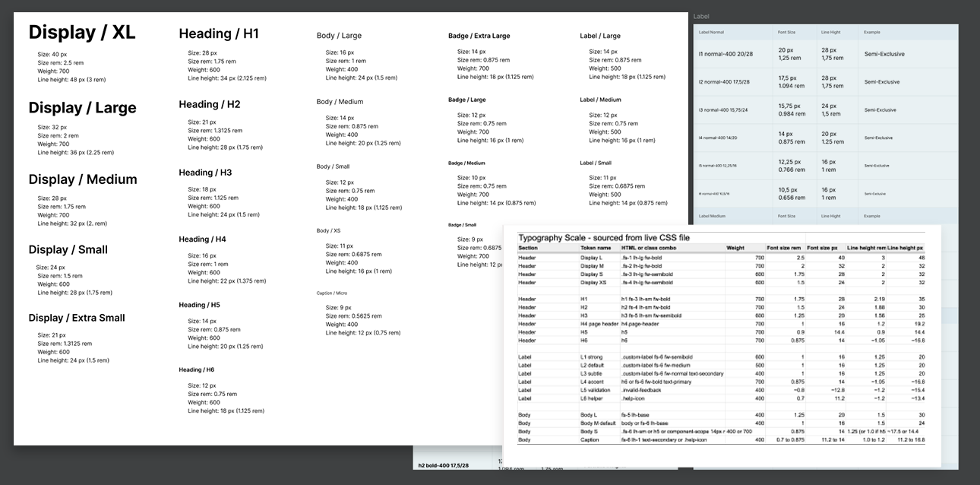Viewport: 980px width, 485px height.
Task: Select the "Display / XL" heading text
Action: tap(82, 33)
